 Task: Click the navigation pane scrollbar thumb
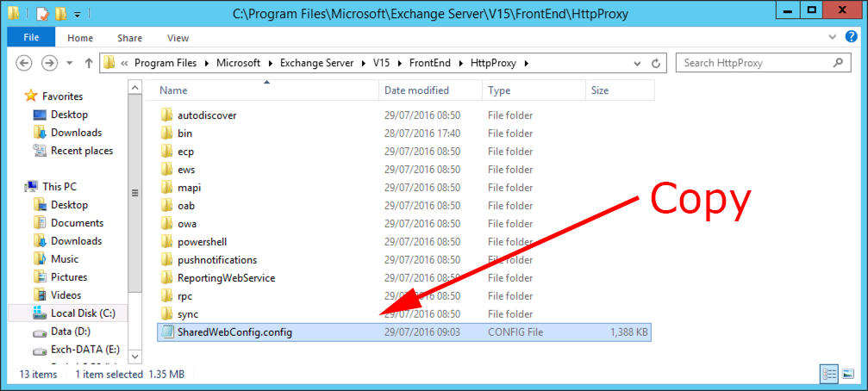[134, 194]
